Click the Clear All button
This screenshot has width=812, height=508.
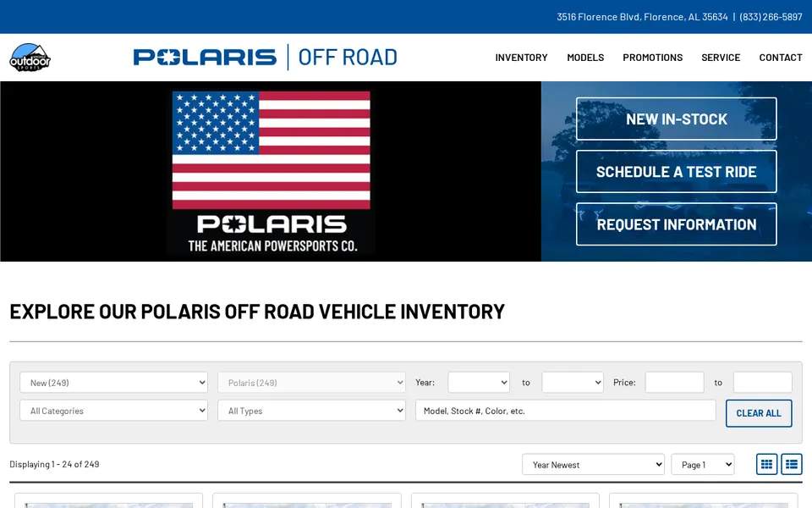759,413
